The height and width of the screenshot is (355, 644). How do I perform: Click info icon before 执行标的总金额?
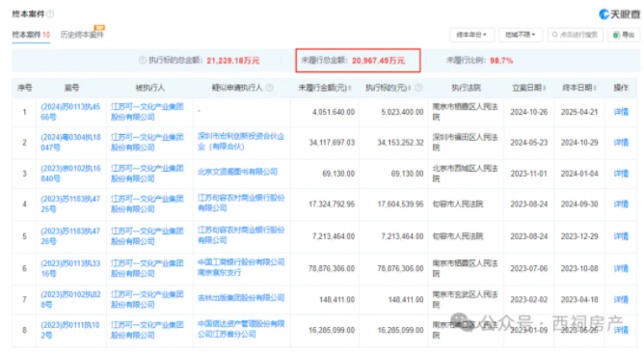coord(142,61)
